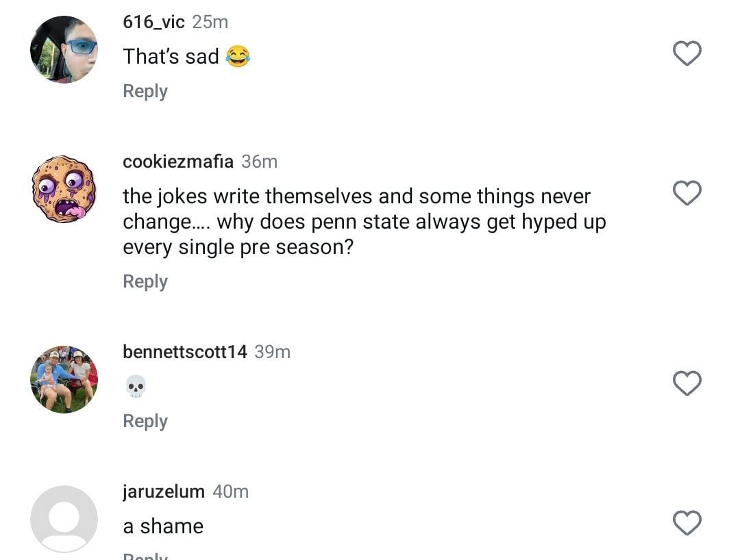Open the cookiezmafia username link
The width and height of the screenshot is (740, 560).
178,162
